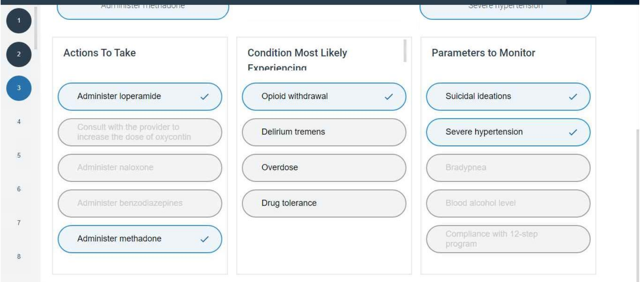The width and height of the screenshot is (644, 282).
Task: Click disabled Administer naloxone option
Action: coord(140,168)
